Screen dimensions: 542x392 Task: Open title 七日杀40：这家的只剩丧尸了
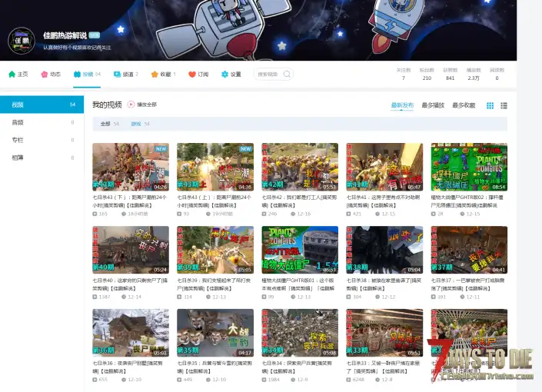(130, 284)
